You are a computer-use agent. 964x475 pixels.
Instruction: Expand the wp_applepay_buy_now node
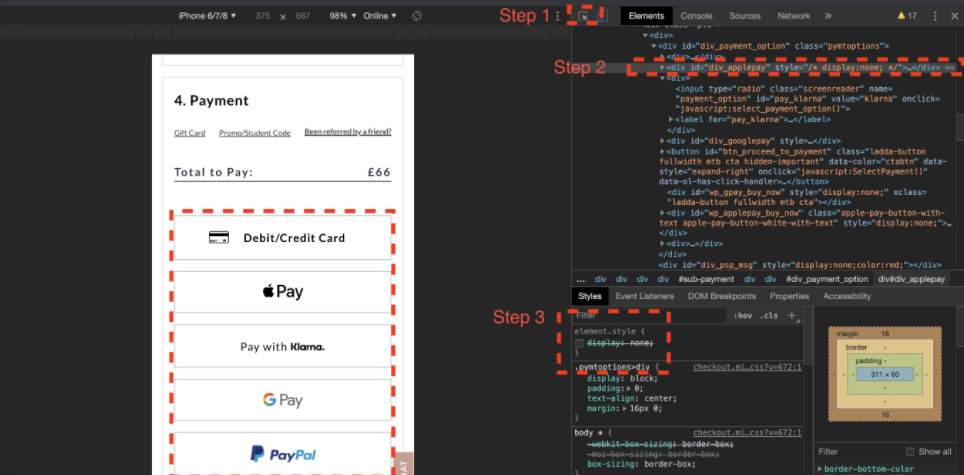(662, 213)
